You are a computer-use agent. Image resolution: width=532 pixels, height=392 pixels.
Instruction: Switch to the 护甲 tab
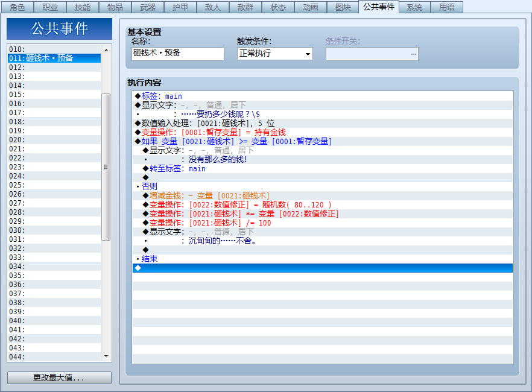point(180,7)
